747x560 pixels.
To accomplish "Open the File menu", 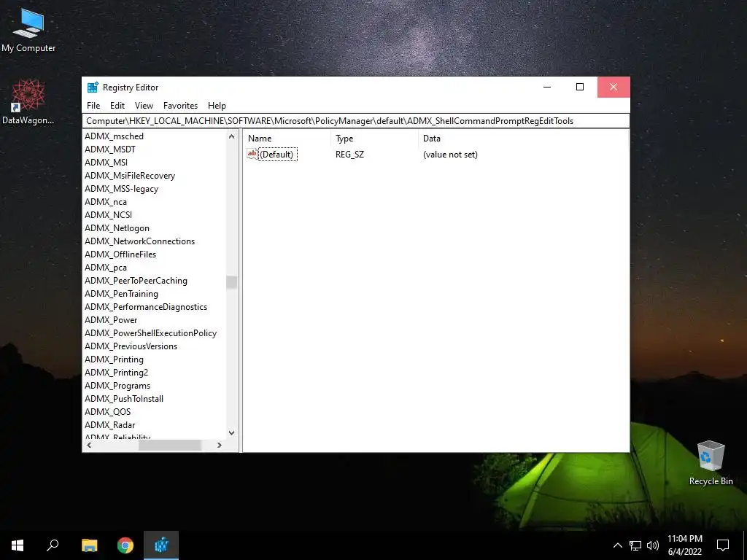I will pos(93,106).
